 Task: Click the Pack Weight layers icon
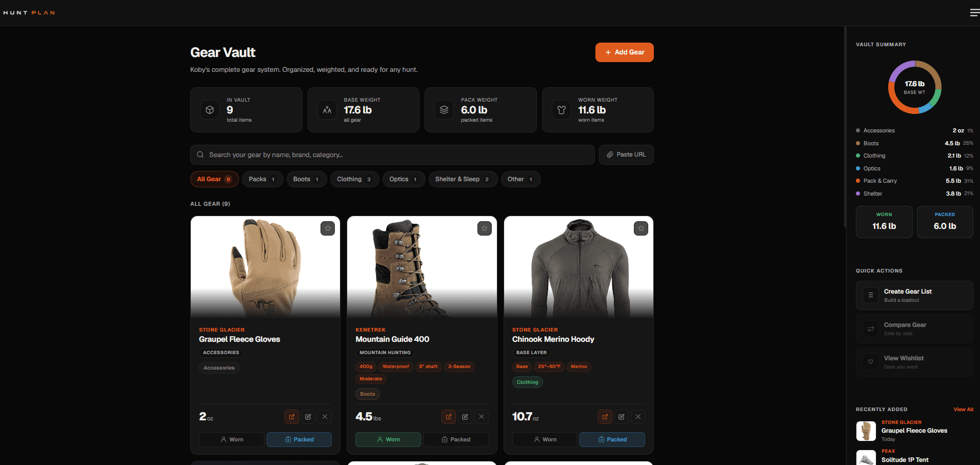coord(444,110)
